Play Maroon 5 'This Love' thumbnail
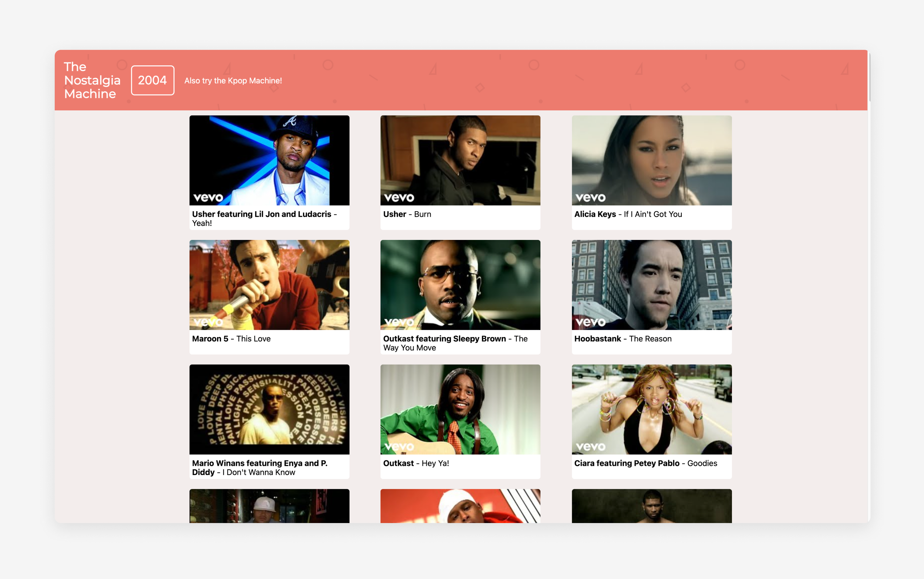The width and height of the screenshot is (924, 579). [269, 285]
